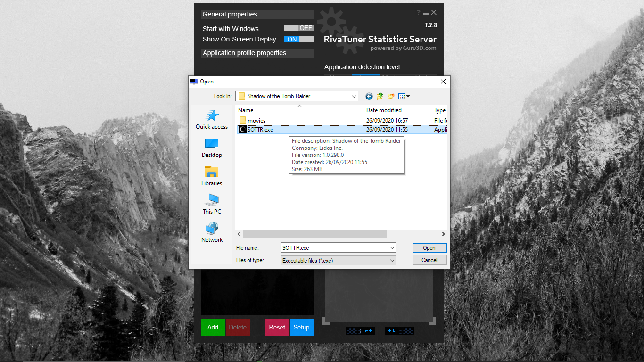Click the RivaTuner help question mark
This screenshot has width=644, height=362.
coord(419,12)
